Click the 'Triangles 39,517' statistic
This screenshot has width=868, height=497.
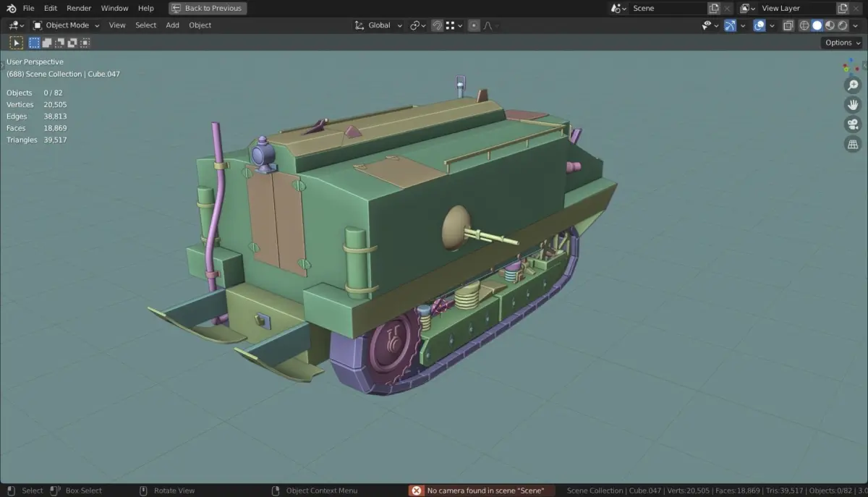pyautogui.click(x=37, y=140)
